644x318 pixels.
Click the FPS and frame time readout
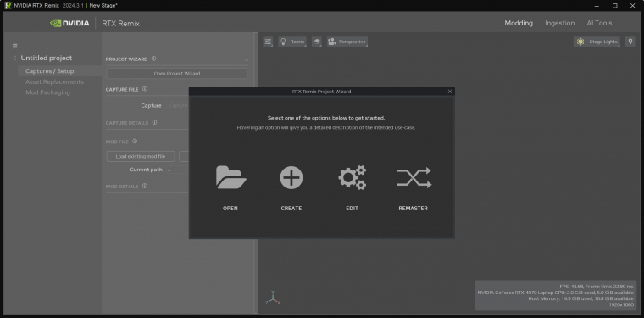[x=596, y=287]
